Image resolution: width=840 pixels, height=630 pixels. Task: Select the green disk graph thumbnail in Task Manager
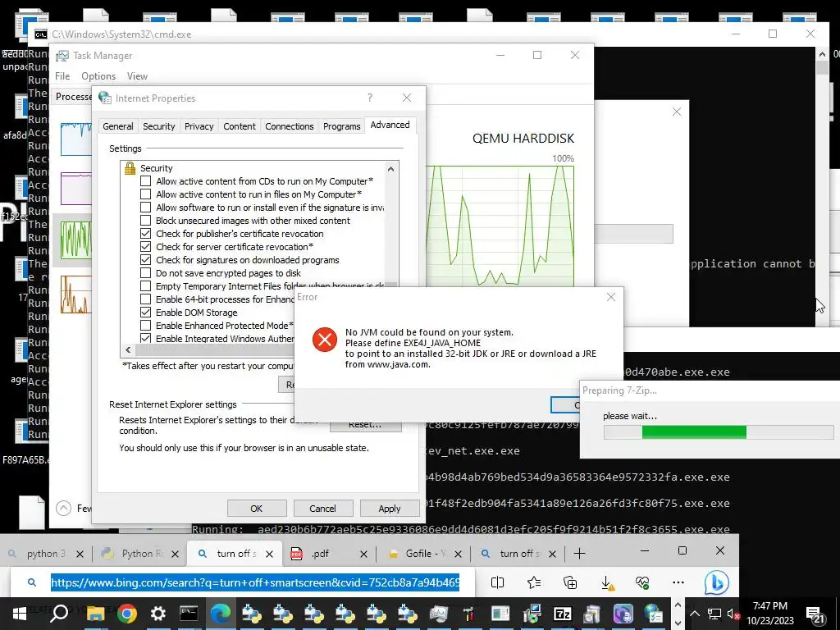[x=76, y=240]
